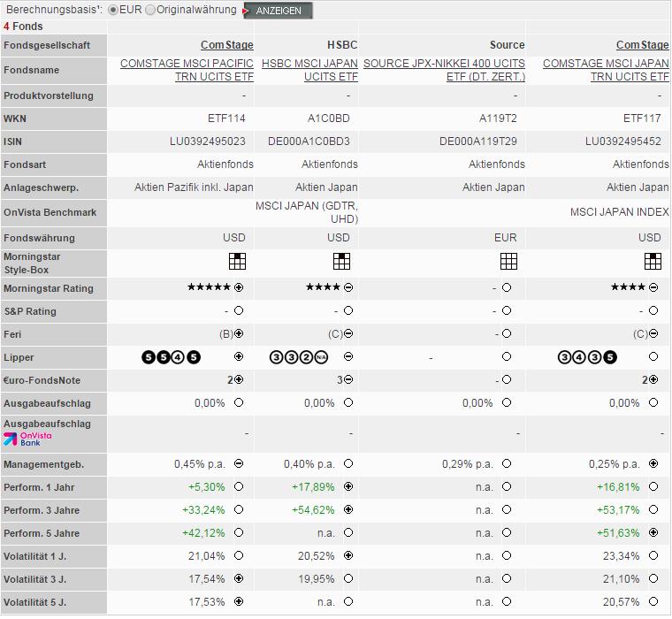Click 3-year volatility 19,95%
The height and width of the screenshot is (619, 672).
click(x=317, y=579)
